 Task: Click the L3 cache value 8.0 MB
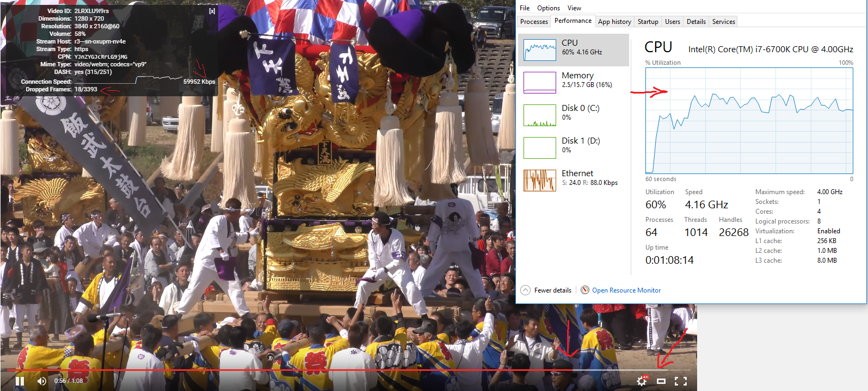827,260
